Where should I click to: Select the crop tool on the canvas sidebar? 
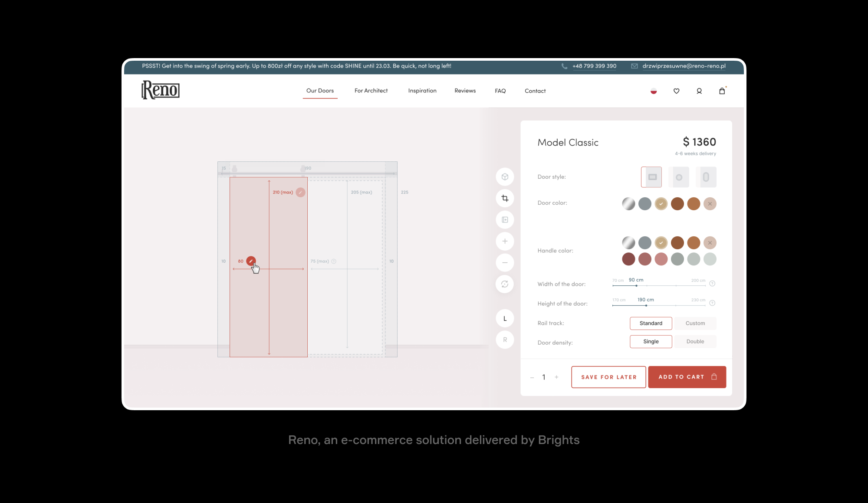(x=505, y=198)
